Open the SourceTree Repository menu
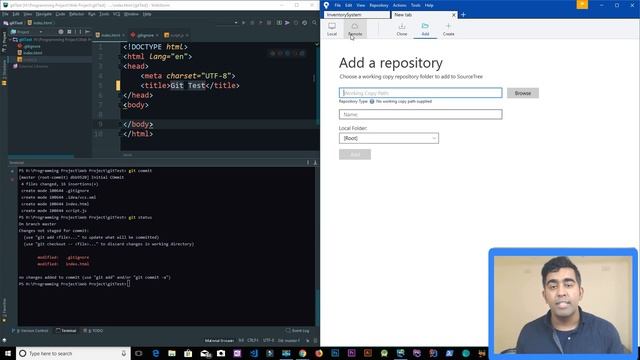640x360 pixels. (379, 5)
